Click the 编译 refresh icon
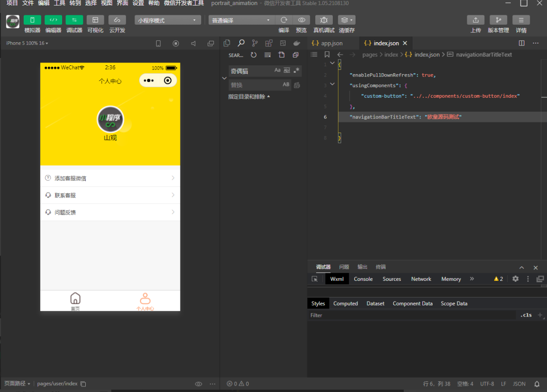This screenshot has height=392, width=547. 284,20
